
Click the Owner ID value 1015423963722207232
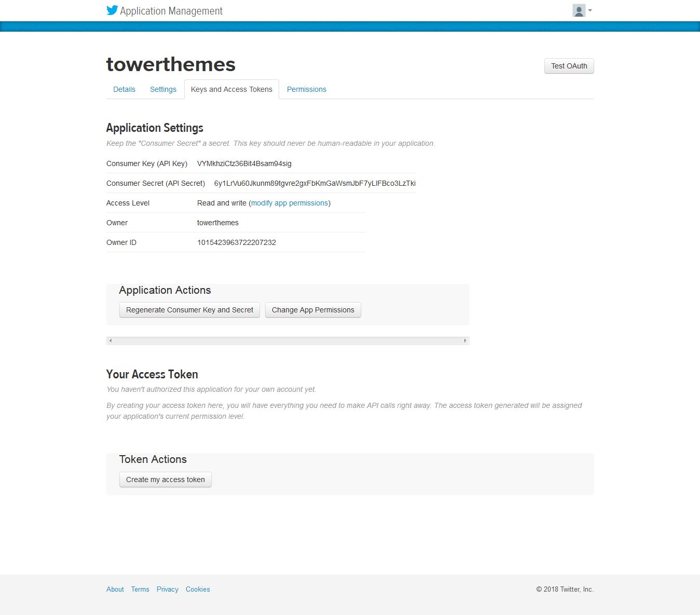pyautogui.click(x=237, y=242)
